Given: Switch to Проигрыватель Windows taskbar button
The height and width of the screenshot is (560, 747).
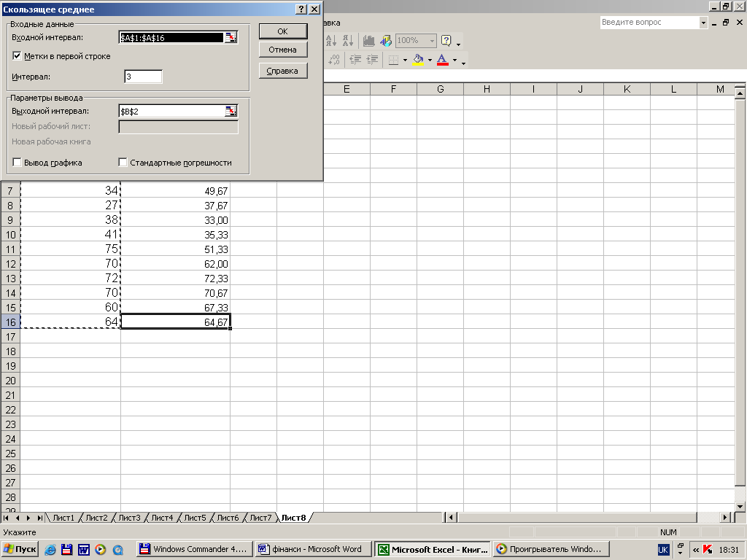Looking at the screenshot, I should pos(551,550).
